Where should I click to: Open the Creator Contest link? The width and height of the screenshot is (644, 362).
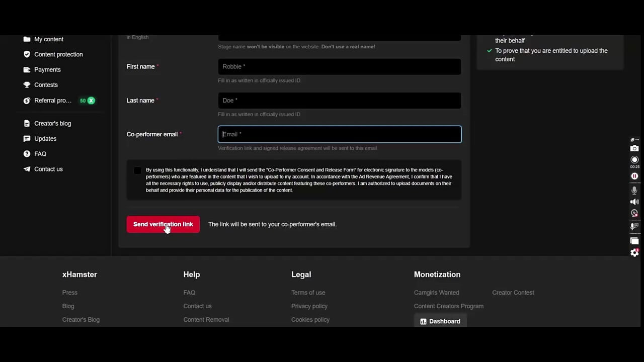pos(513,293)
